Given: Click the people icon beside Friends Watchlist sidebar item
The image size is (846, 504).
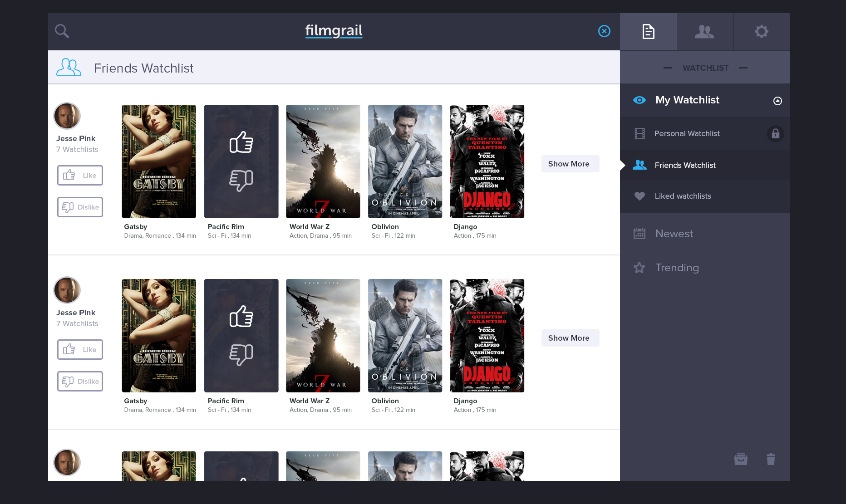Looking at the screenshot, I should [x=639, y=165].
